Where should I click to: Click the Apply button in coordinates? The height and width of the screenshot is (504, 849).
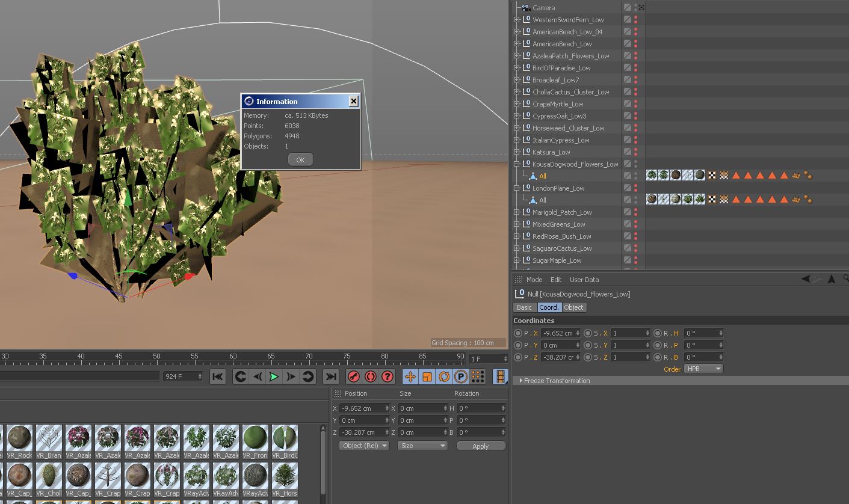pyautogui.click(x=480, y=446)
